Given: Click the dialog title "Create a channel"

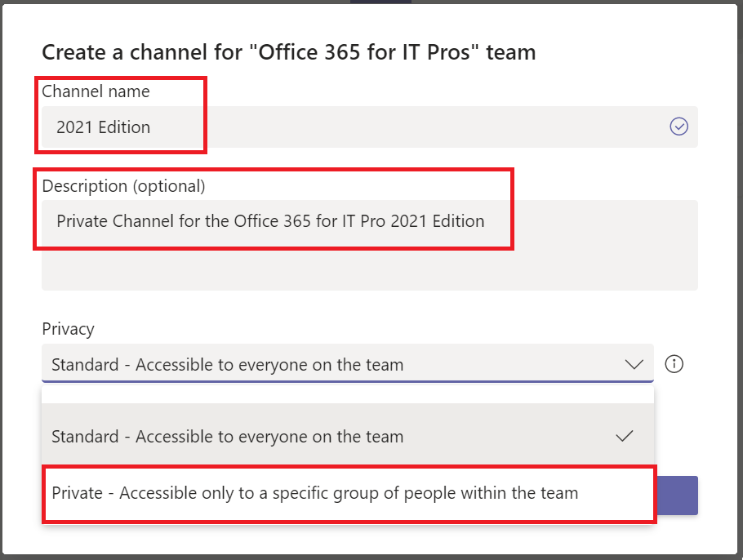Looking at the screenshot, I should pos(288,52).
